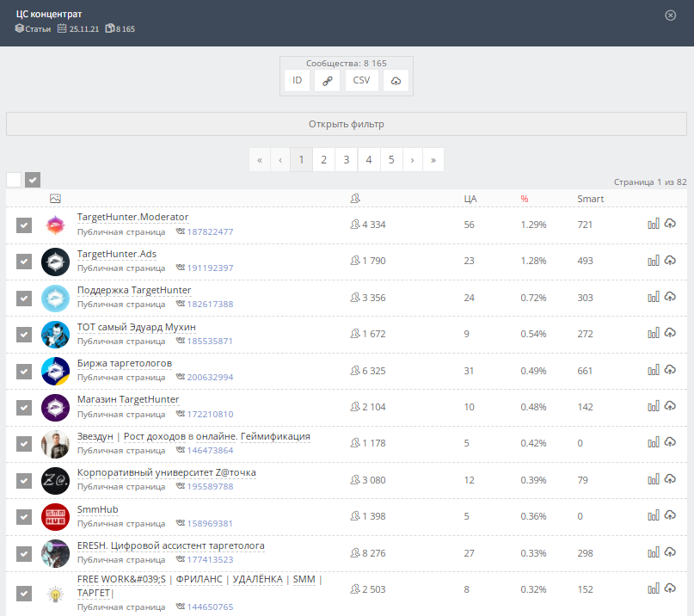694x616 pixels.
Task: Go to page 4
Action: (369, 160)
